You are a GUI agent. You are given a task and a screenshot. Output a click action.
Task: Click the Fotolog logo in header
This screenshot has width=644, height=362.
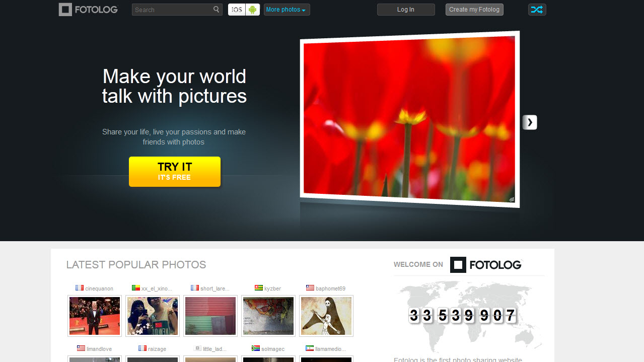click(x=88, y=10)
